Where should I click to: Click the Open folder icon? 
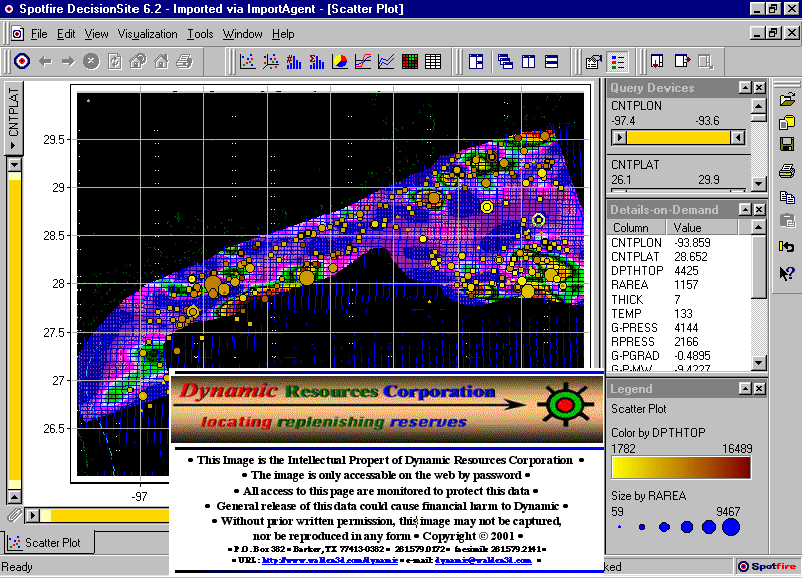coord(787,98)
